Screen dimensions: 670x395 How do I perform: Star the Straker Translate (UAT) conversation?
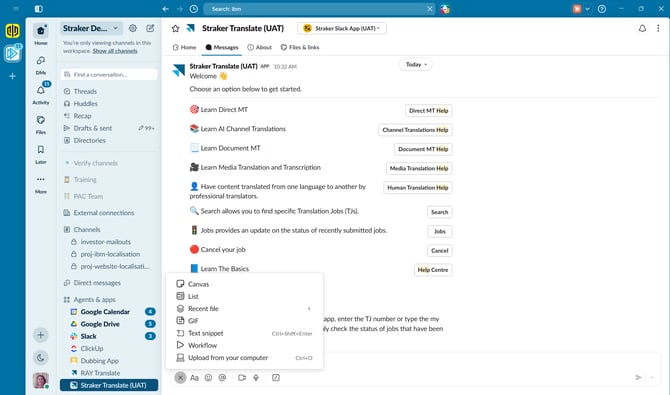(175, 29)
